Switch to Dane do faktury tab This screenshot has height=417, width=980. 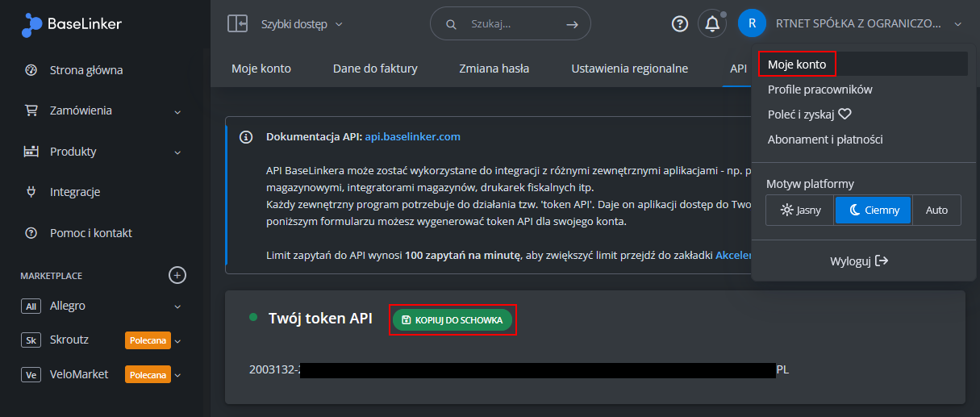tap(375, 69)
